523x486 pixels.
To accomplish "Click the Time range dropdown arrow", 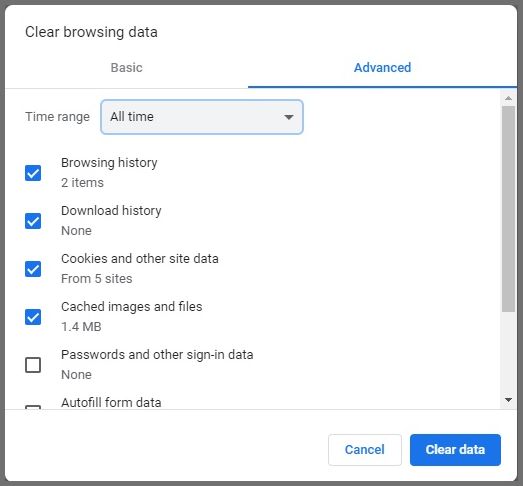I will (x=289, y=117).
